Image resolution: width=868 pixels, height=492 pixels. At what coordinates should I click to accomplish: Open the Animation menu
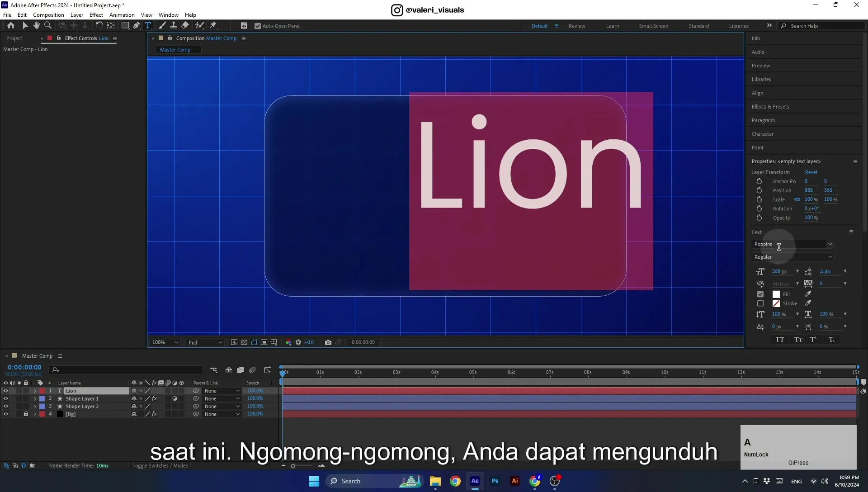pos(122,15)
